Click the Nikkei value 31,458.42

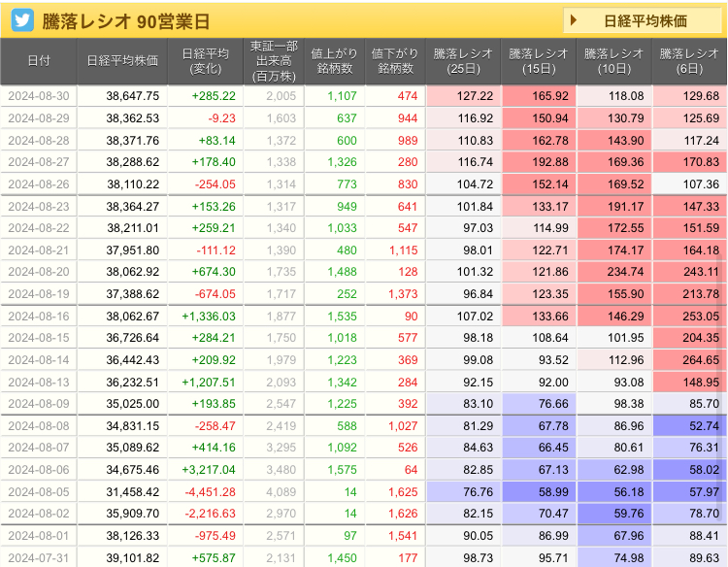(132, 492)
